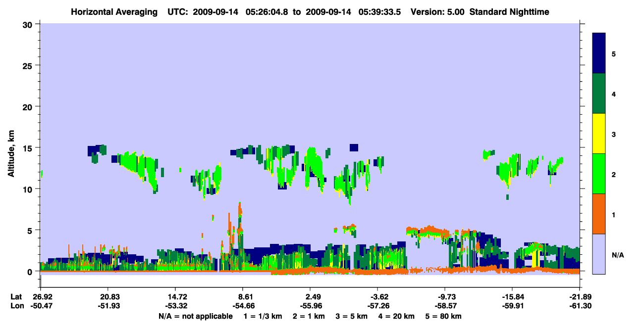Click longitude value -61.30
The image size is (644, 330).
(579, 306)
